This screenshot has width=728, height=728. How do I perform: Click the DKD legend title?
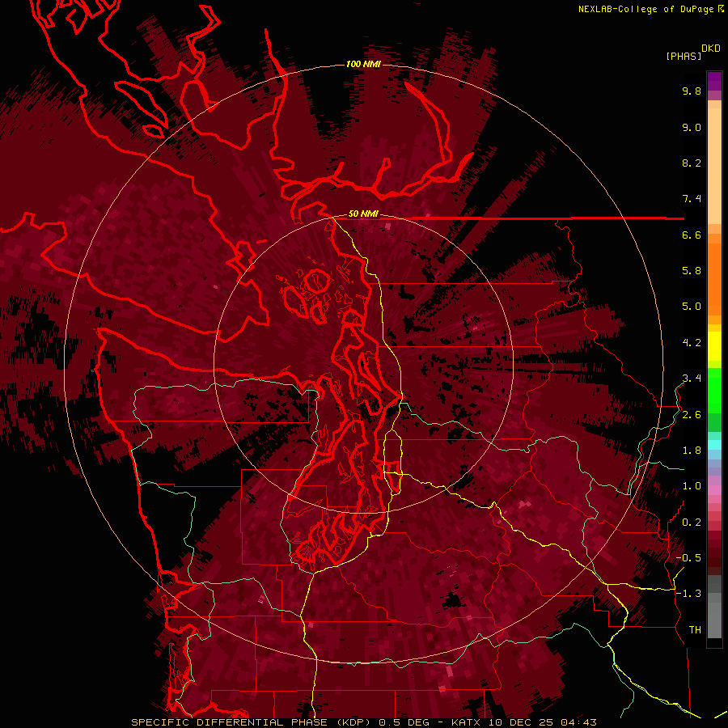pos(710,49)
